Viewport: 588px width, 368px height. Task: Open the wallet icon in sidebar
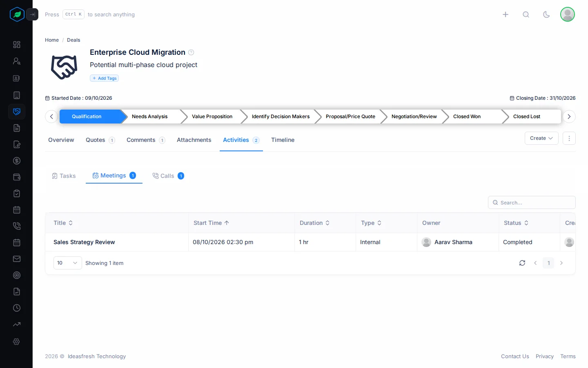click(17, 177)
